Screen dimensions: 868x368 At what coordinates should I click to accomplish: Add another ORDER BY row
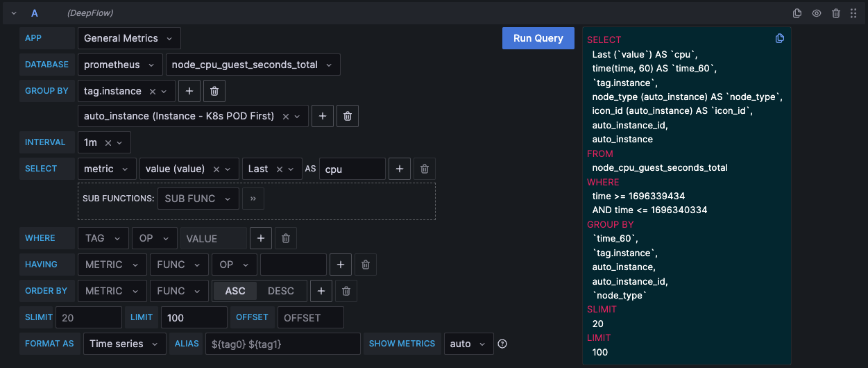pyautogui.click(x=321, y=291)
